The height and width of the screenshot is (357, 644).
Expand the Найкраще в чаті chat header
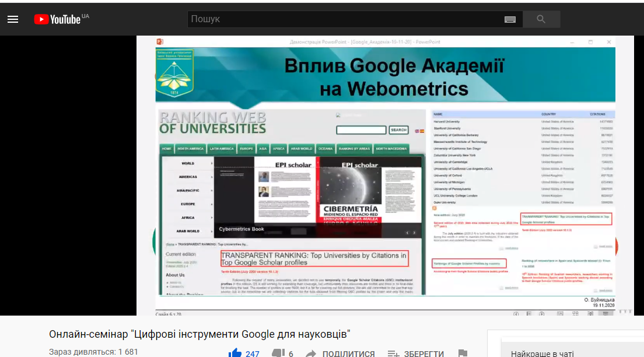point(542,353)
